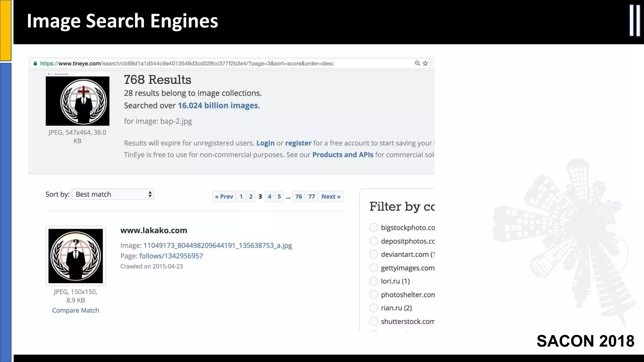Bookmark the page with the star icon
The image size is (644, 362).
(x=425, y=63)
